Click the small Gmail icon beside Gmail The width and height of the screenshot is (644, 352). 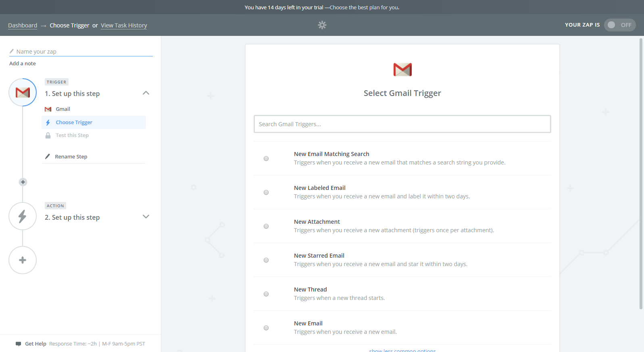click(48, 109)
